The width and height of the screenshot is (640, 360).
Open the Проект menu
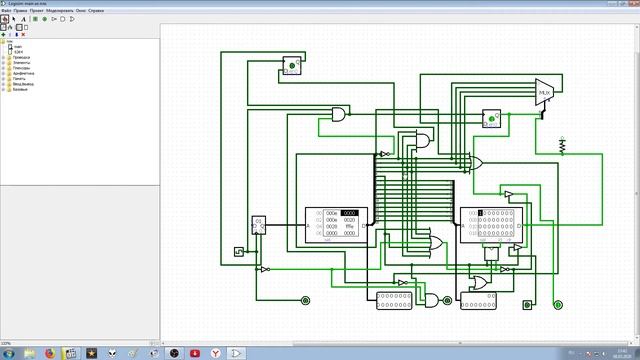tap(37, 11)
